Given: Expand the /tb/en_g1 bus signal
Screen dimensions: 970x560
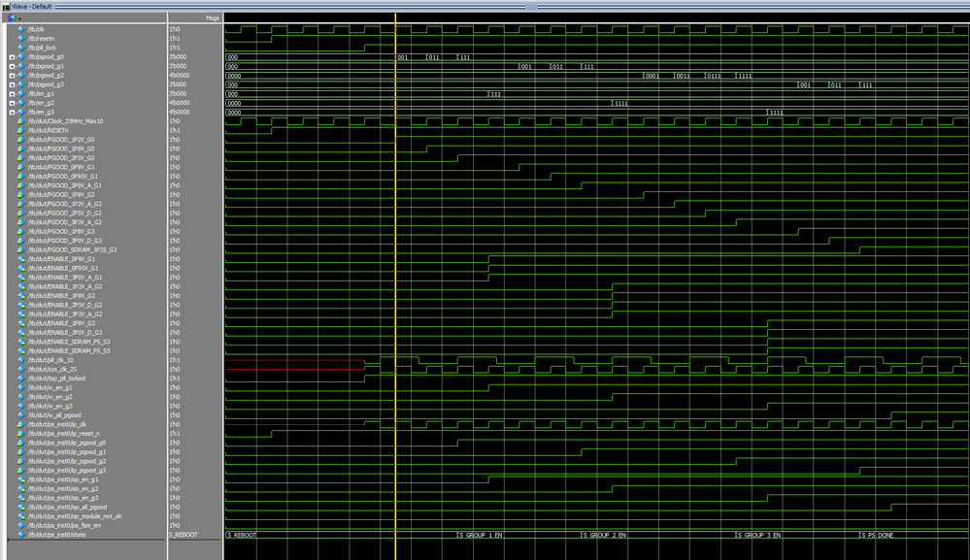Looking at the screenshot, I should click(x=12, y=93).
